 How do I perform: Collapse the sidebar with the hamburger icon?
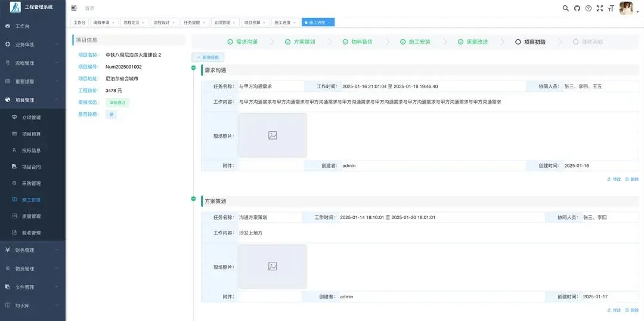74,8
